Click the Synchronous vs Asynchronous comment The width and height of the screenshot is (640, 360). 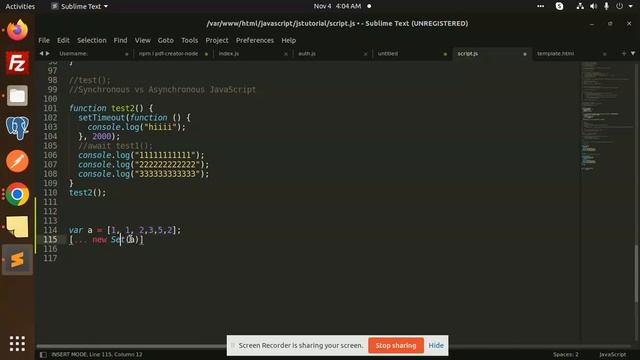tap(162, 89)
